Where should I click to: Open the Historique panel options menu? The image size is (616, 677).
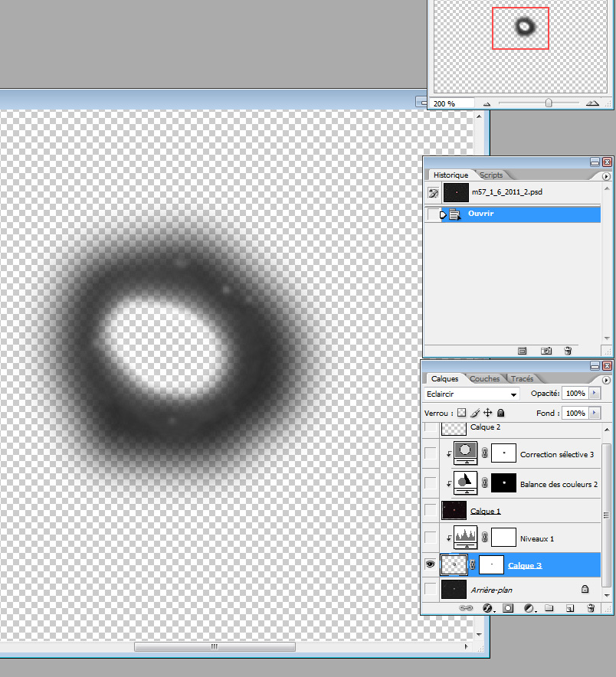pos(606,176)
